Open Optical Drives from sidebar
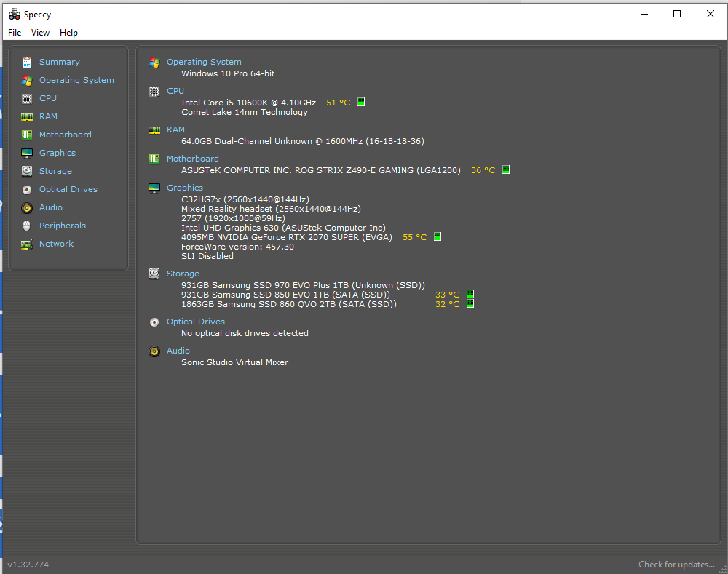The width and height of the screenshot is (728, 574). tap(68, 189)
